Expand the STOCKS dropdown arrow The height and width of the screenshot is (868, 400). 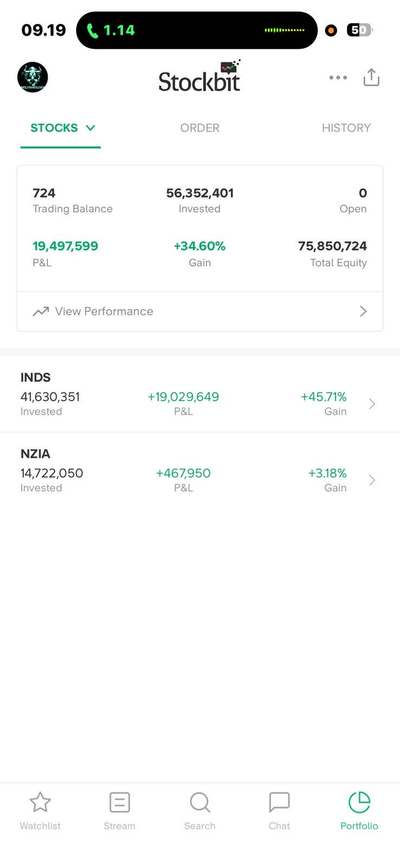coord(91,128)
